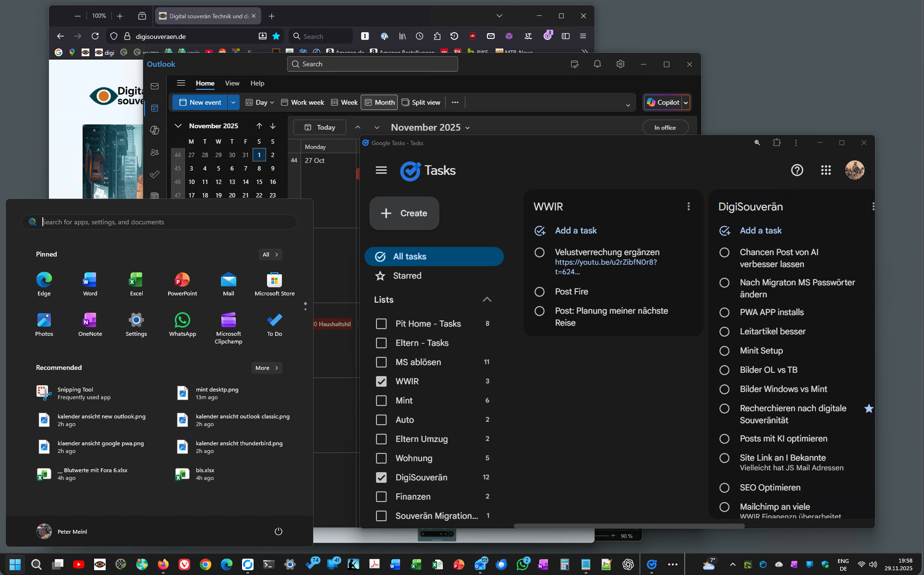Open WWIR list options menu
924x575 pixels.
[688, 207]
